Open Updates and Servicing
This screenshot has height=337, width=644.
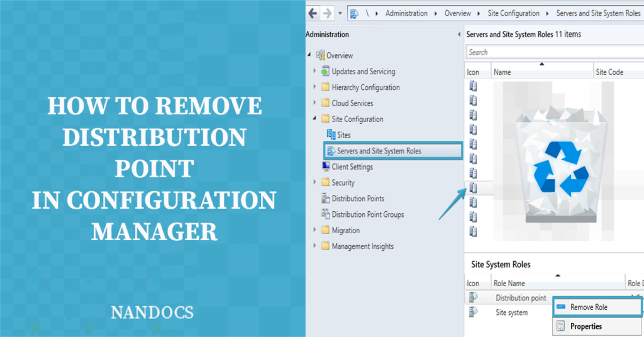pyautogui.click(x=364, y=72)
